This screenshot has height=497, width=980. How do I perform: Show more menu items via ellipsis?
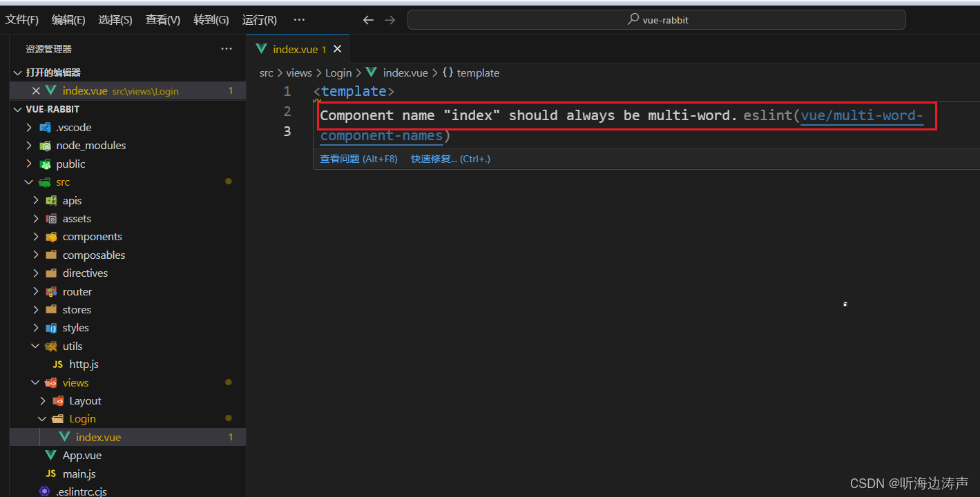click(299, 20)
